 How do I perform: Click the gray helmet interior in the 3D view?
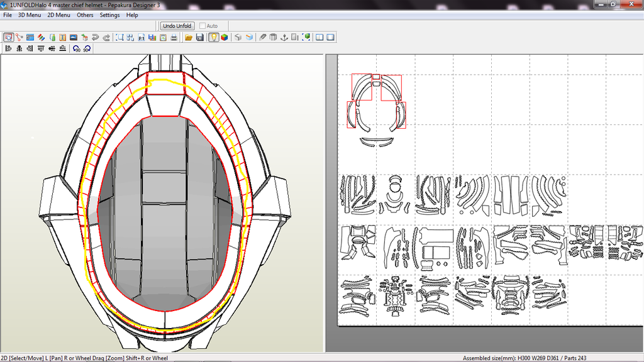[164, 214]
